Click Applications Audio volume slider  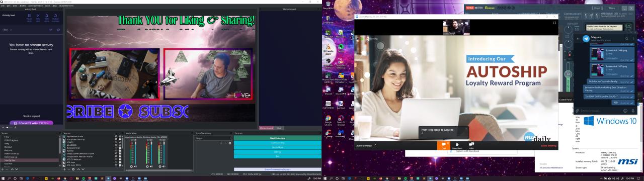coord(135,152)
